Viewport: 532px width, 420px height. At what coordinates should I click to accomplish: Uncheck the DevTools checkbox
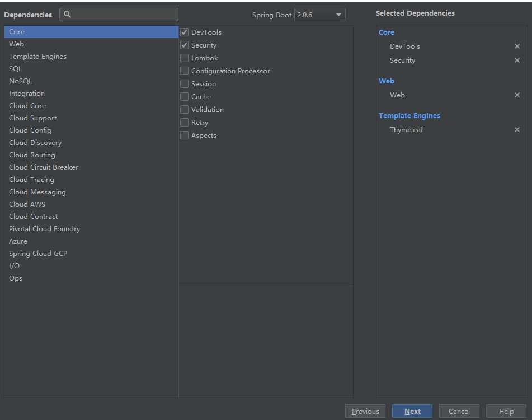[185, 32]
